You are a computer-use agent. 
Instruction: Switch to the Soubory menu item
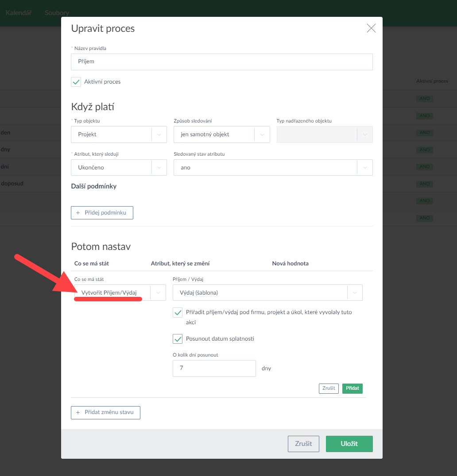[57, 13]
